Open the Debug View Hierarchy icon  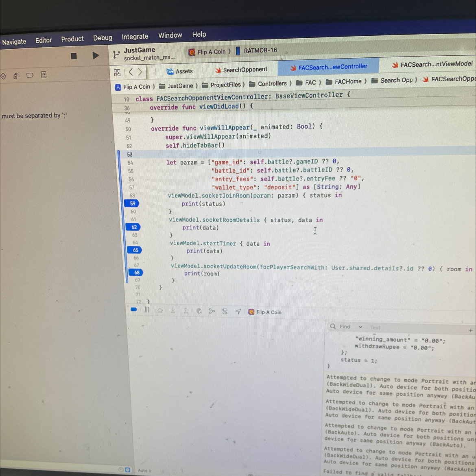point(199,311)
